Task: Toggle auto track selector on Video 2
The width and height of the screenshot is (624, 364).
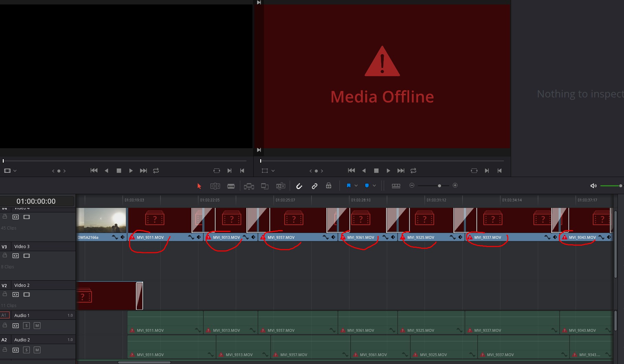Action: (15, 294)
